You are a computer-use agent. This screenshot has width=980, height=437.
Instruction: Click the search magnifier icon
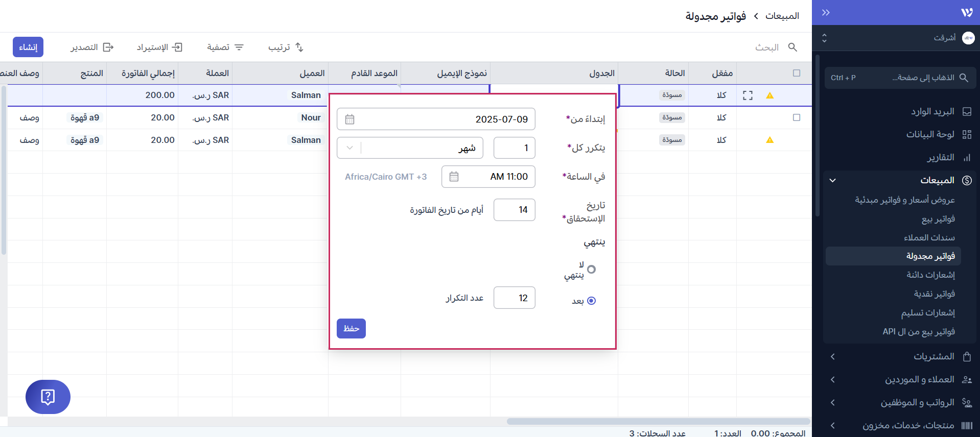792,47
